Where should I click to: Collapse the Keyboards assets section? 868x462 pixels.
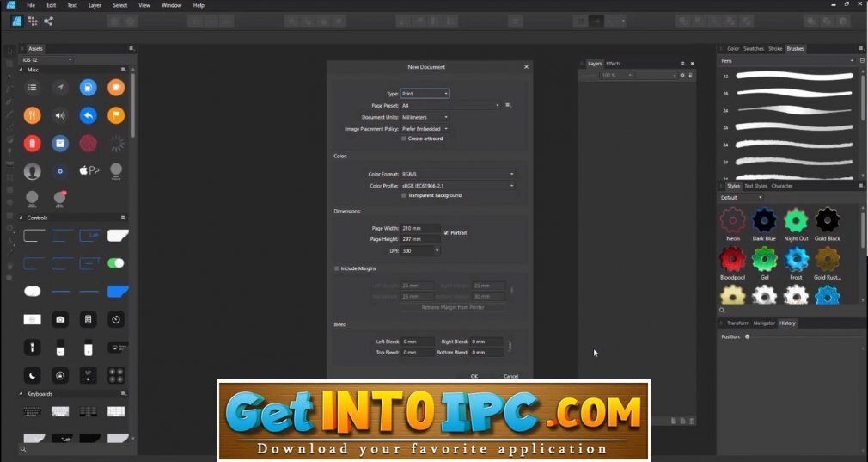click(21, 394)
